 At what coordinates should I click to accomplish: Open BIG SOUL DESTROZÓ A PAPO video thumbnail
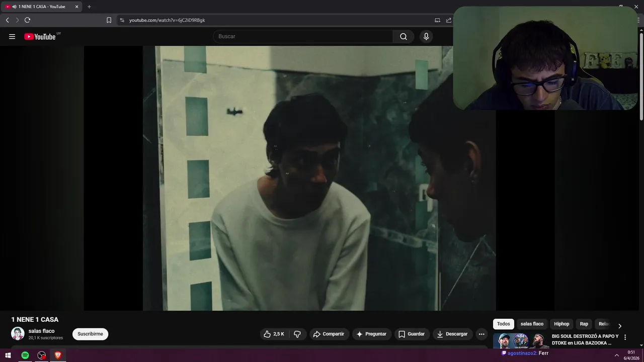pos(521,341)
